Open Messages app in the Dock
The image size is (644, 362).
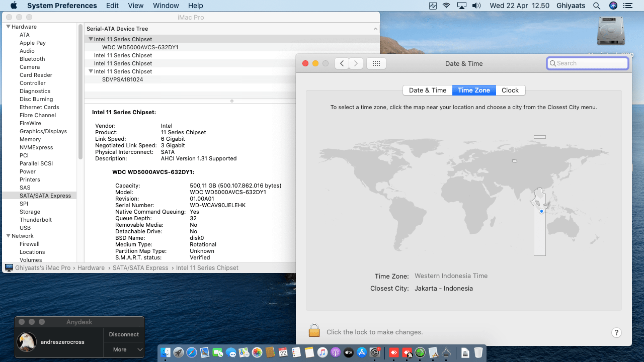(x=231, y=353)
